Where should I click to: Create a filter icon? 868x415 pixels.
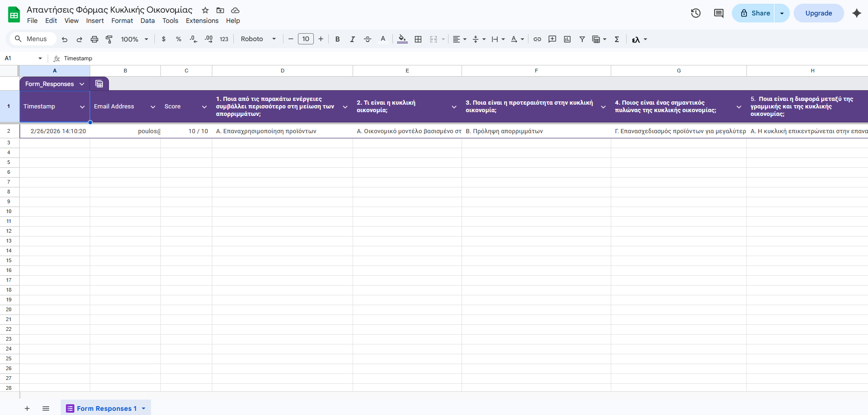coord(582,39)
